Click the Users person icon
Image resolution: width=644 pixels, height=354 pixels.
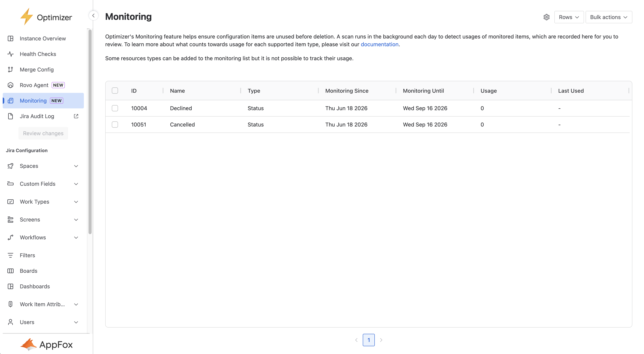10,322
